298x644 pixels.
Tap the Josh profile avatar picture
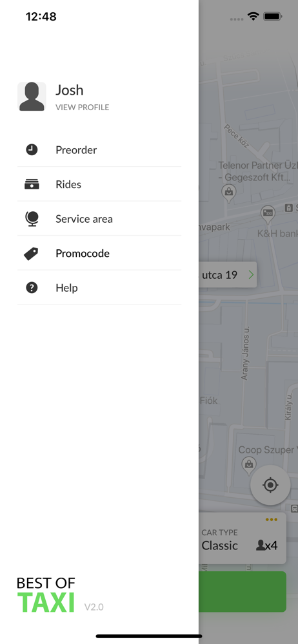[x=32, y=97]
